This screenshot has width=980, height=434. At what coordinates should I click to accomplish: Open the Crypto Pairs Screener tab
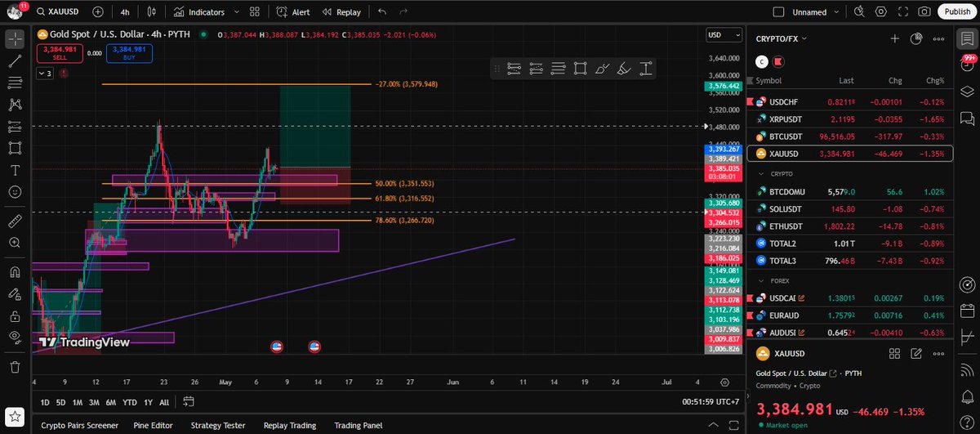(80, 426)
